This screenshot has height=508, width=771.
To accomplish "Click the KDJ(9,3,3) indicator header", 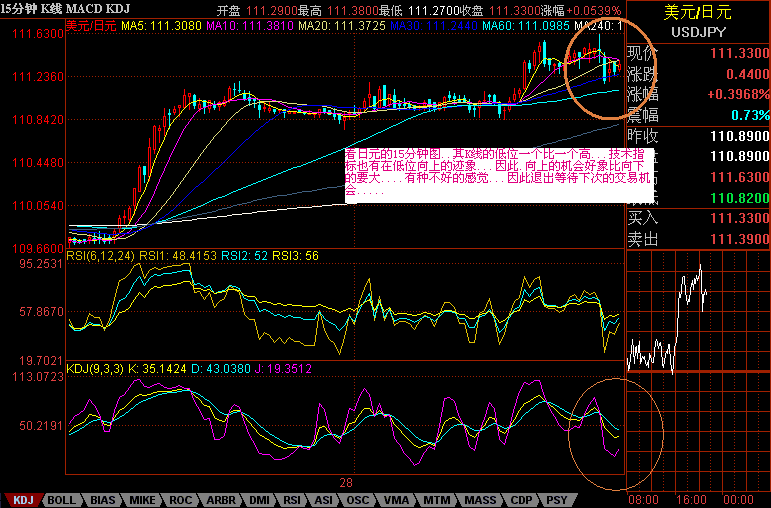I will (x=95, y=369).
